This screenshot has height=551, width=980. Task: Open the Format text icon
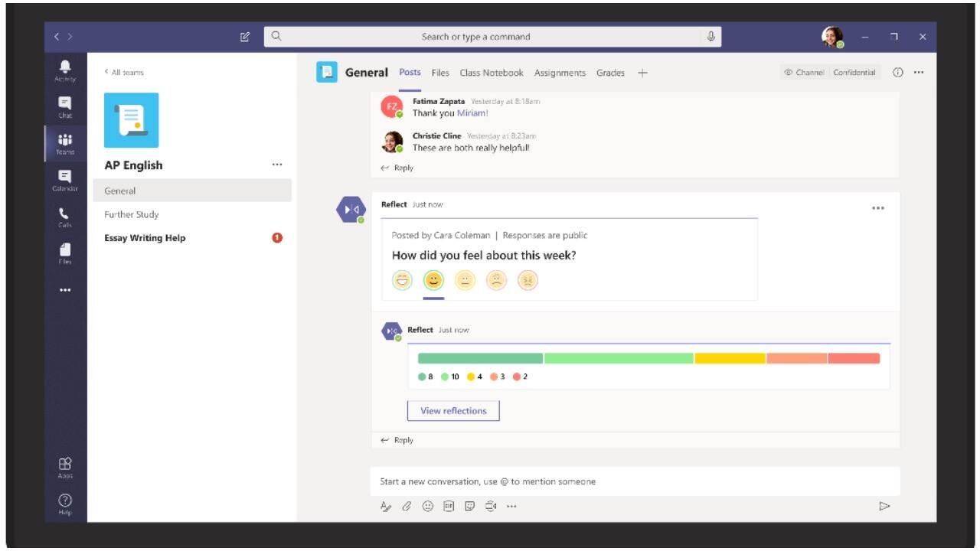coord(386,506)
